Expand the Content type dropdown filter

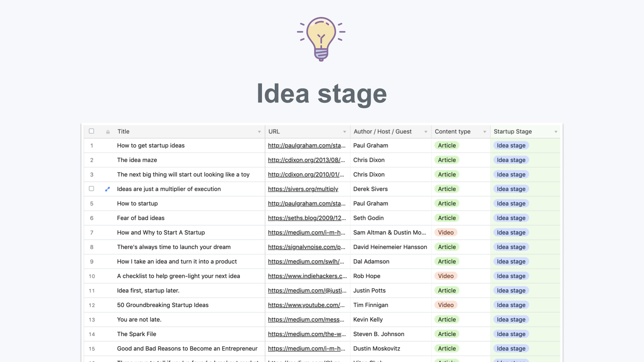[485, 131]
